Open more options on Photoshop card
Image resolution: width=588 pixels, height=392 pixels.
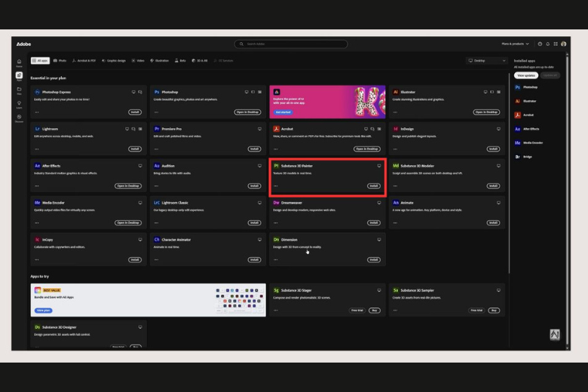click(x=156, y=112)
